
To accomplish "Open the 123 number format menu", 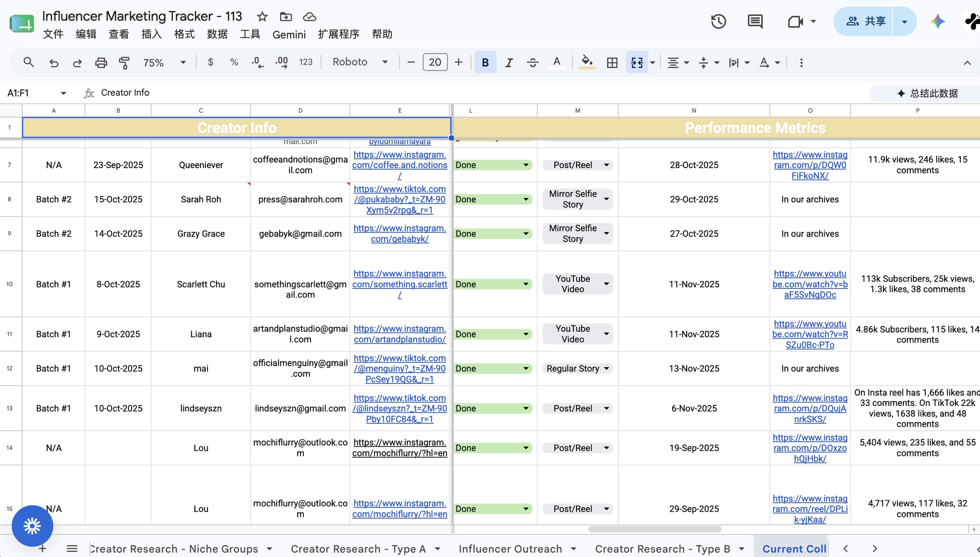I will coord(306,62).
